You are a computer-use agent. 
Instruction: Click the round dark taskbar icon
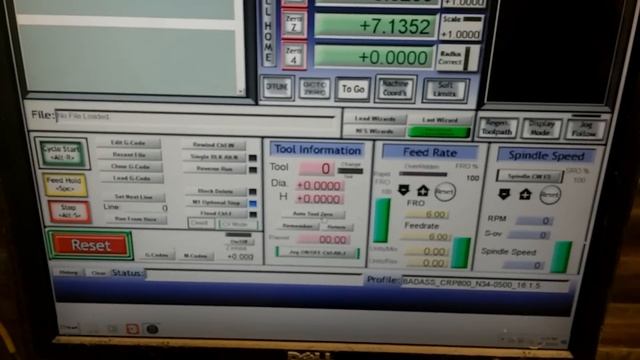click(x=152, y=329)
